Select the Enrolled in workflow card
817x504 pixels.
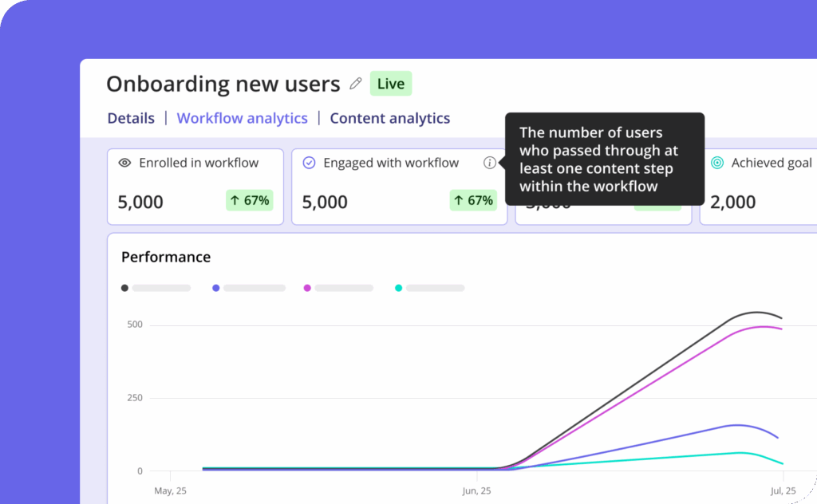[195, 186]
